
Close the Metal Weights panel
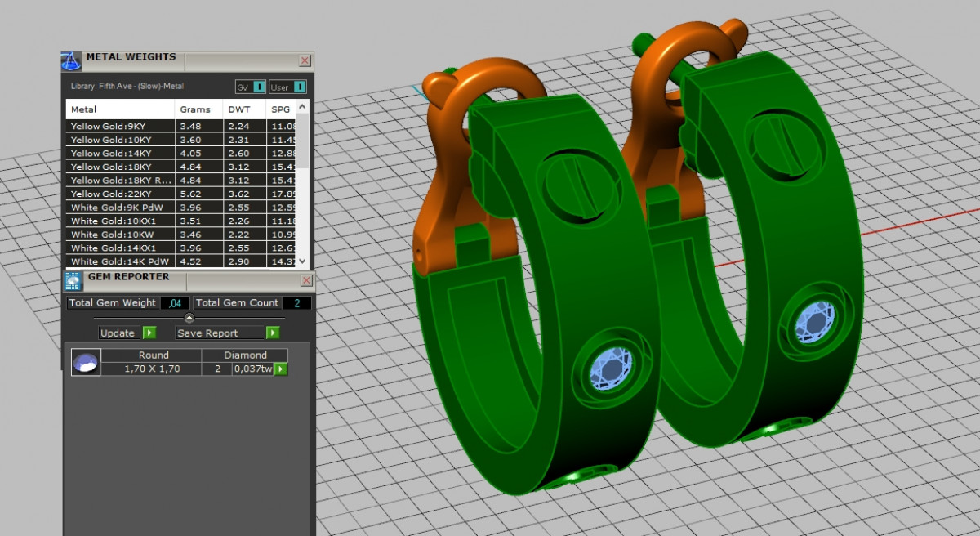click(x=305, y=60)
